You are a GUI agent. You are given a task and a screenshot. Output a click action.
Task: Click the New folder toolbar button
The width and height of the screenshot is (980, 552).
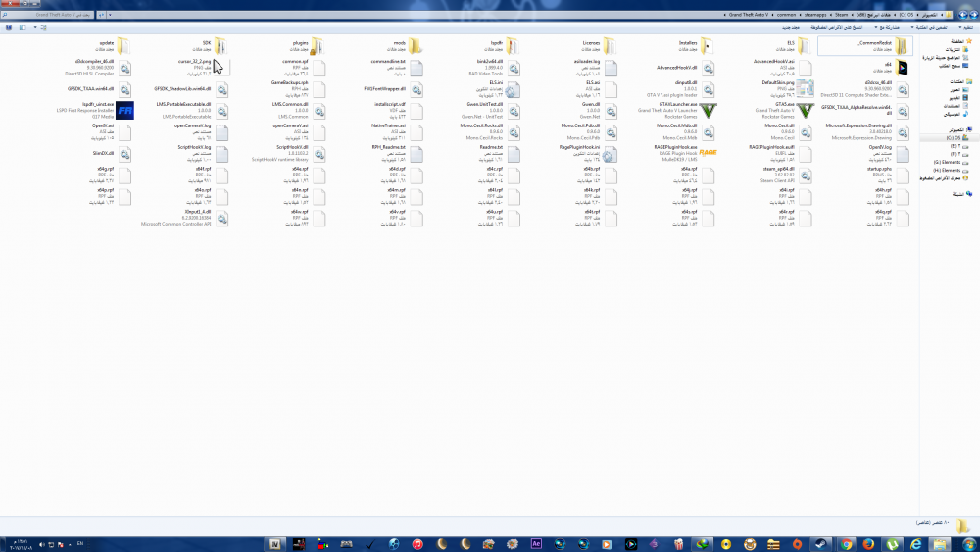[x=791, y=27]
